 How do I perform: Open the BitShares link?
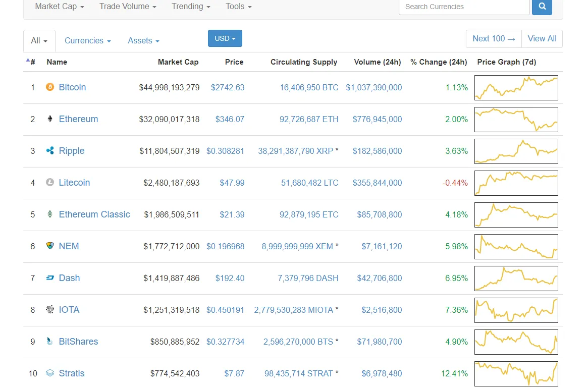click(x=78, y=342)
